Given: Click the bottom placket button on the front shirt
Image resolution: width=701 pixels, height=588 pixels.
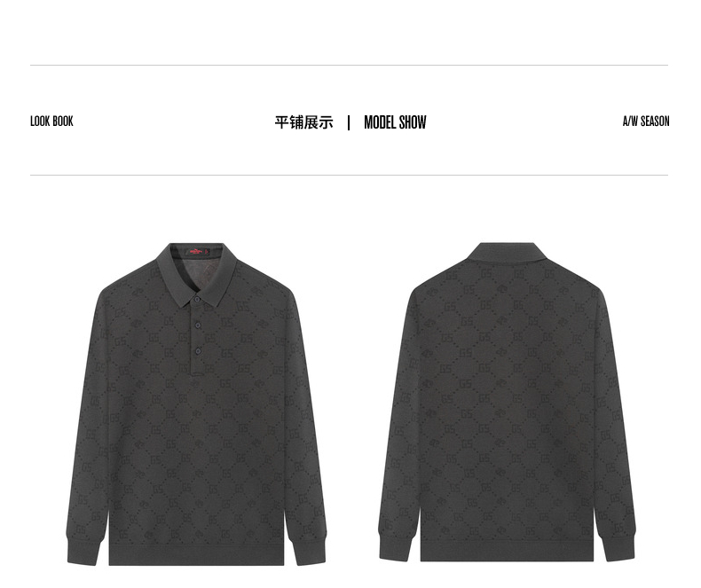Looking at the screenshot, I should click(x=198, y=351).
